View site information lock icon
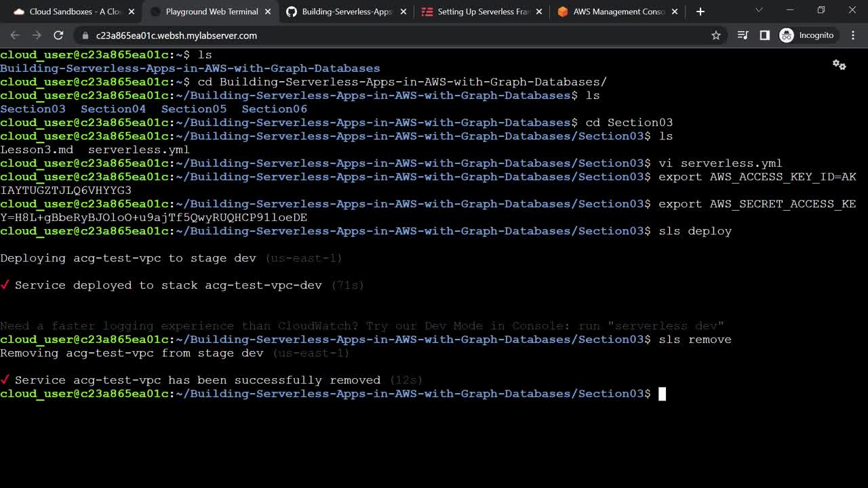 [x=85, y=35]
